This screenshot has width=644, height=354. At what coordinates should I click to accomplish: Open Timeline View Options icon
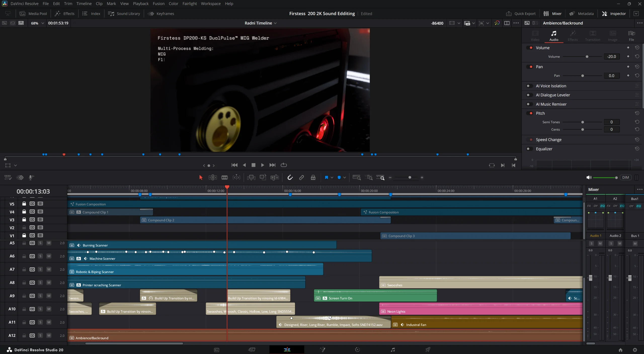[x=8, y=178]
